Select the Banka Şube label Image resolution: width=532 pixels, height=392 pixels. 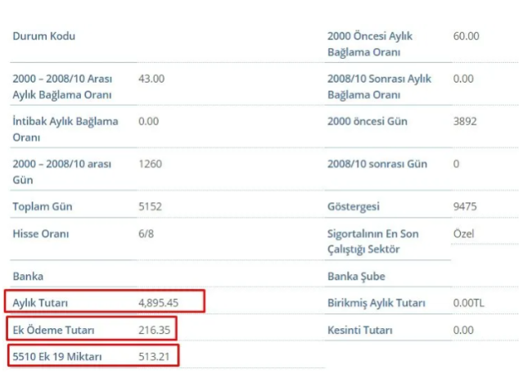[356, 277]
